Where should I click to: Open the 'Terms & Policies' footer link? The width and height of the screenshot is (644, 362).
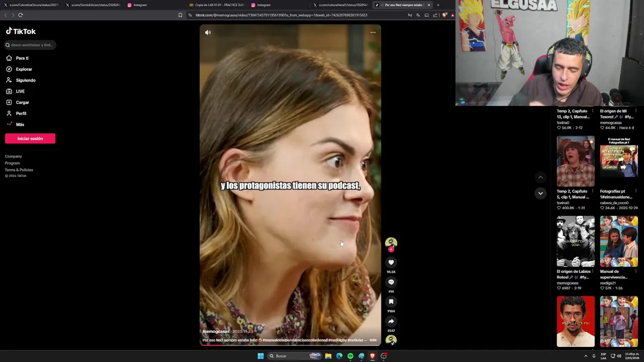coord(19,170)
